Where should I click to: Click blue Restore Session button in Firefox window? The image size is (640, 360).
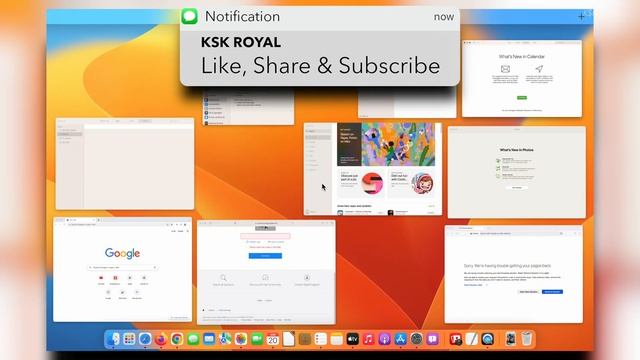pos(552,292)
